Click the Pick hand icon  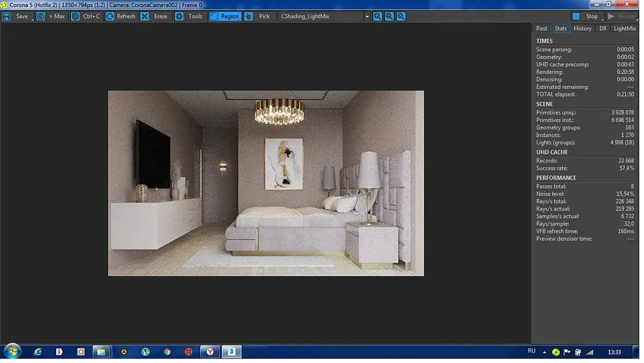[x=248, y=16]
